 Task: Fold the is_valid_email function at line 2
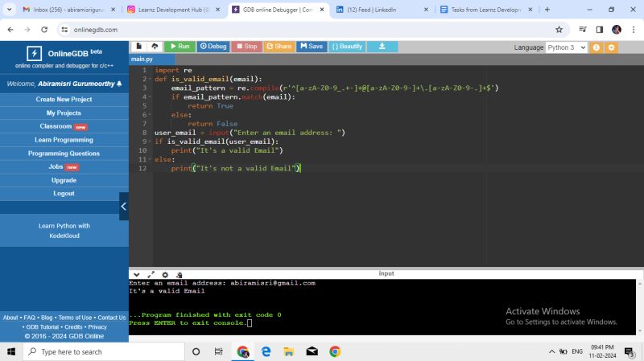point(148,80)
